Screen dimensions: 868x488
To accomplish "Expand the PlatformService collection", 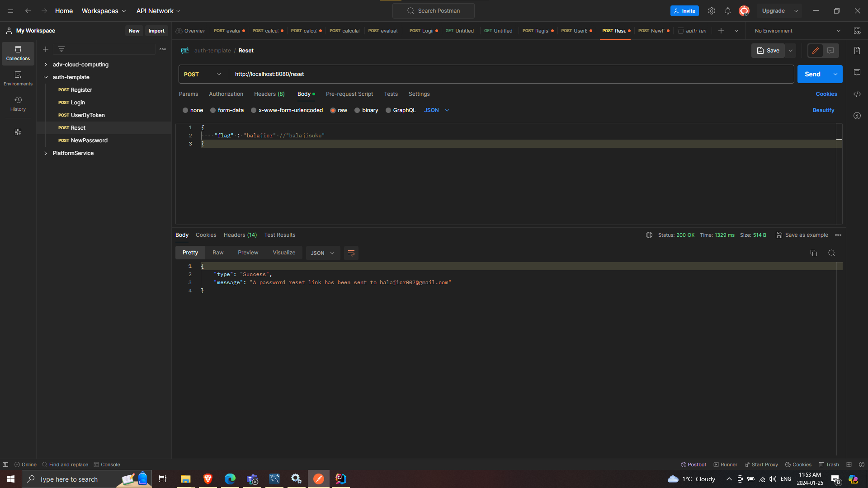I will 46,153.
